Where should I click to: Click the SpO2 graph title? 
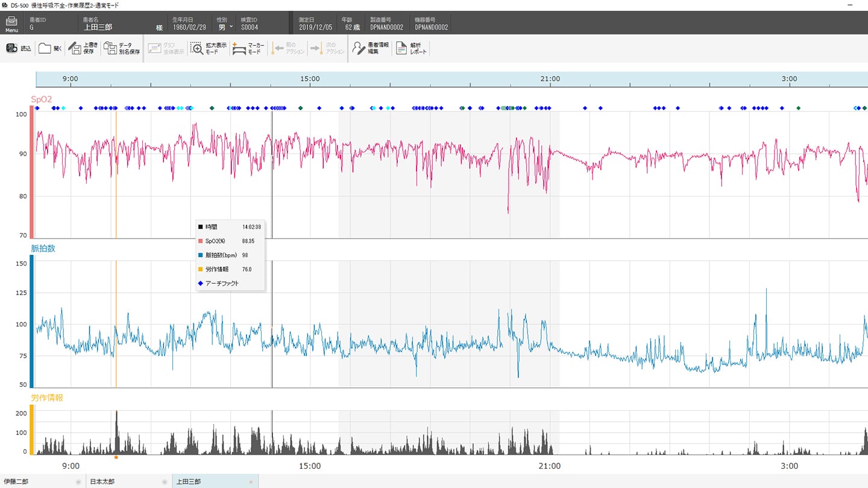coord(41,98)
